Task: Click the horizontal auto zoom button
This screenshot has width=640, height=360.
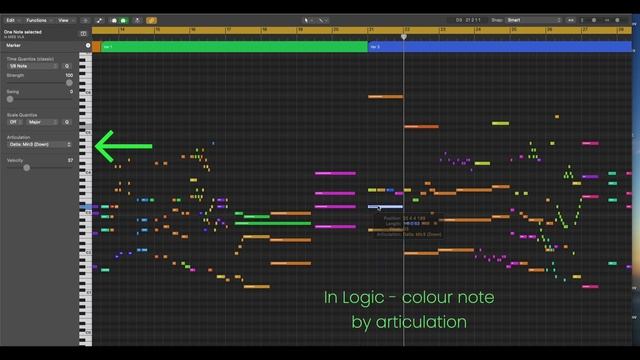Action: point(570,20)
